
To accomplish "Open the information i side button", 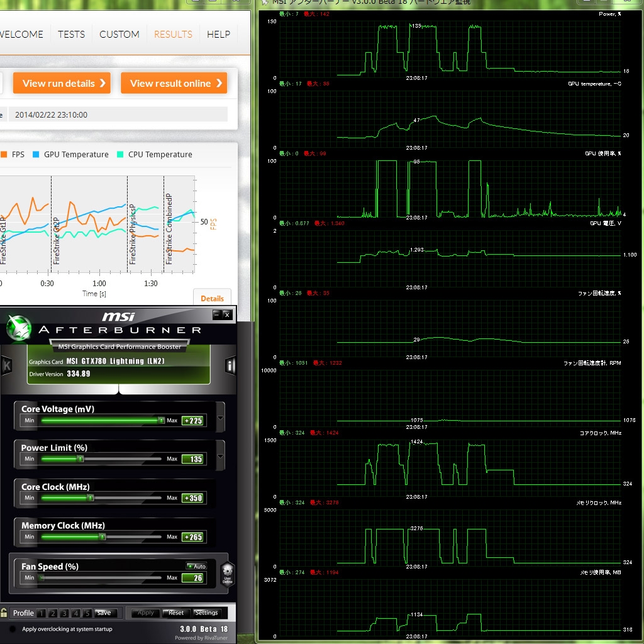I will point(230,365).
